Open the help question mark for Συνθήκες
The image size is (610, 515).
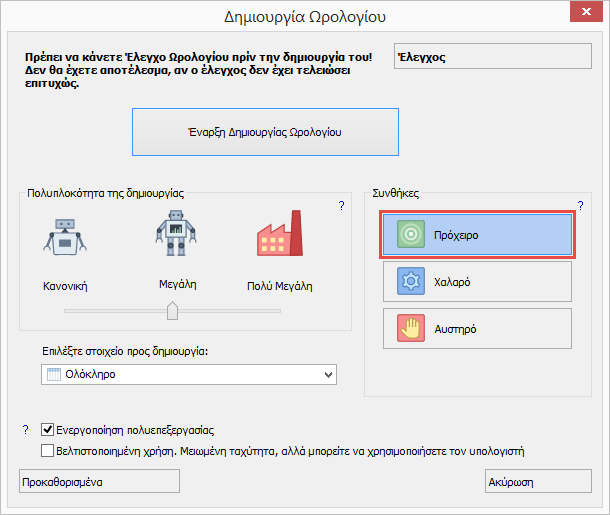tap(580, 205)
